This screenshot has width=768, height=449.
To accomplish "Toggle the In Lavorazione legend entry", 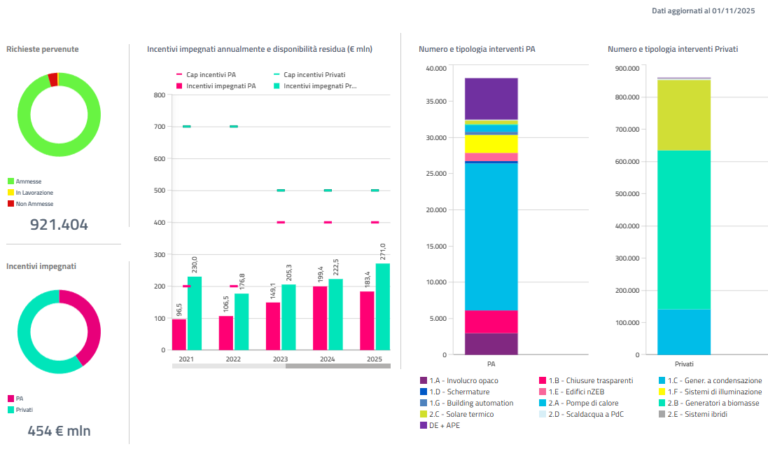I will point(34,192).
